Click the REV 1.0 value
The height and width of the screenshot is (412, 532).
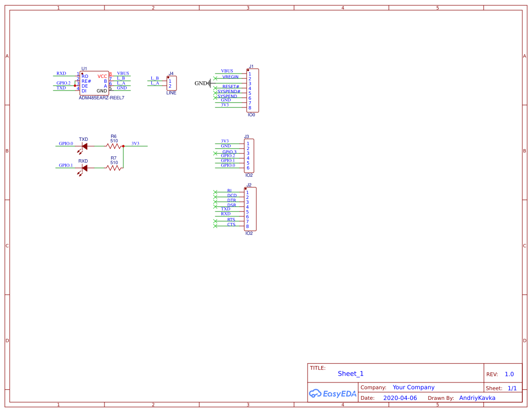pos(508,374)
